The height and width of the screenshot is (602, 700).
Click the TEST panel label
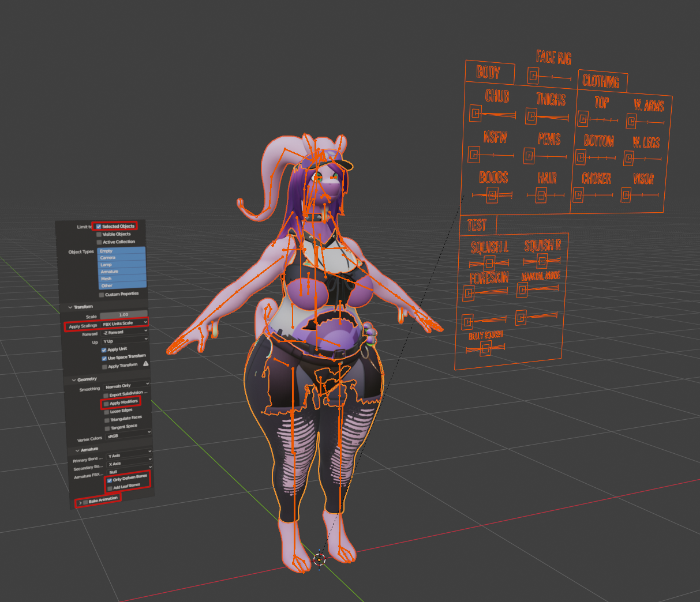(x=477, y=225)
